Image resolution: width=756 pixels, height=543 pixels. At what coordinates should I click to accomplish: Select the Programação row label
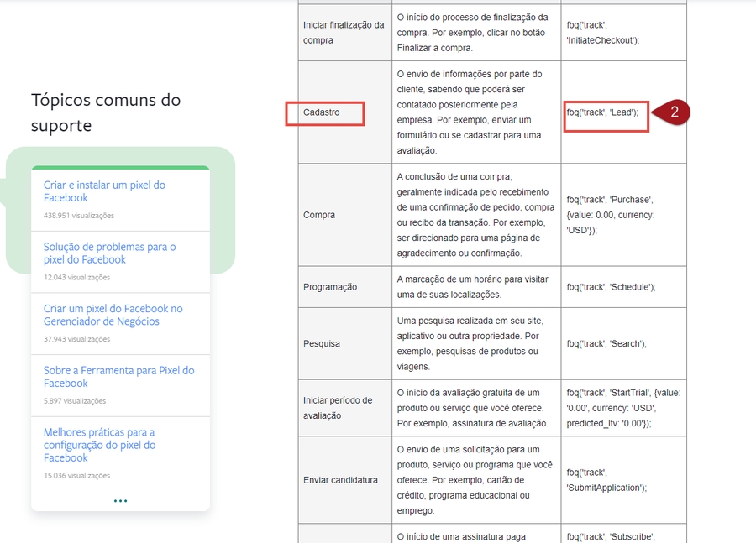point(330,287)
